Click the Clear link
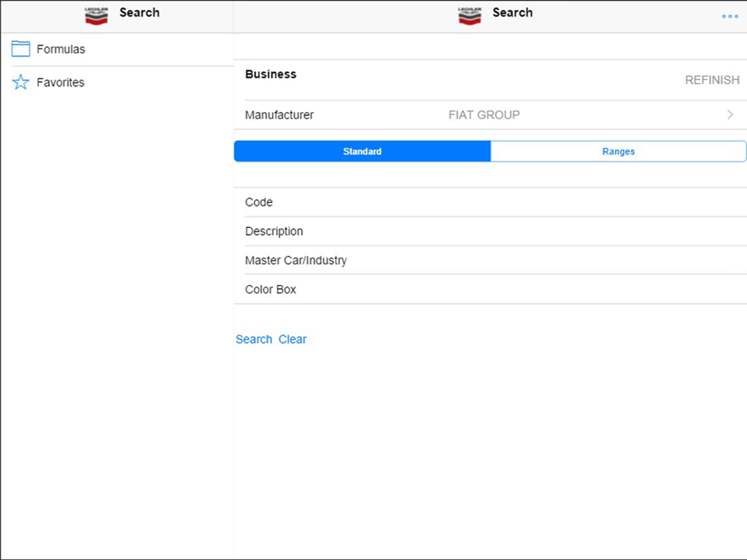The image size is (747, 560). [x=292, y=339]
